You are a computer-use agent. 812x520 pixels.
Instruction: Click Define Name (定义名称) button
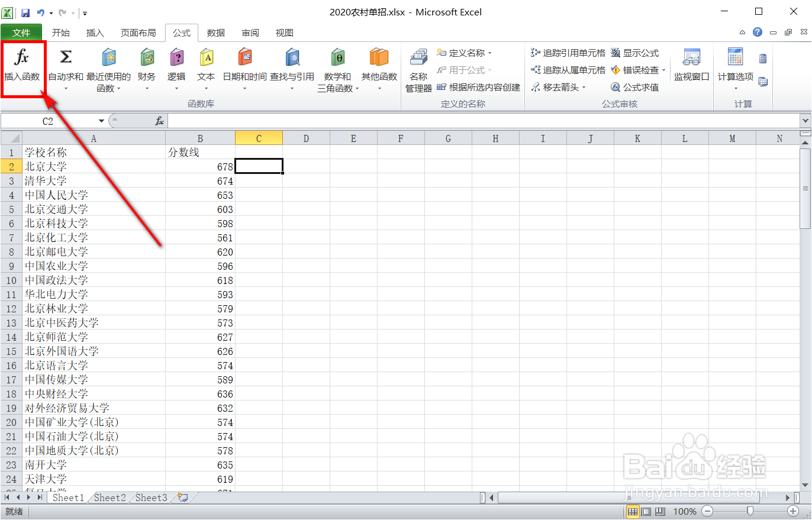461,53
